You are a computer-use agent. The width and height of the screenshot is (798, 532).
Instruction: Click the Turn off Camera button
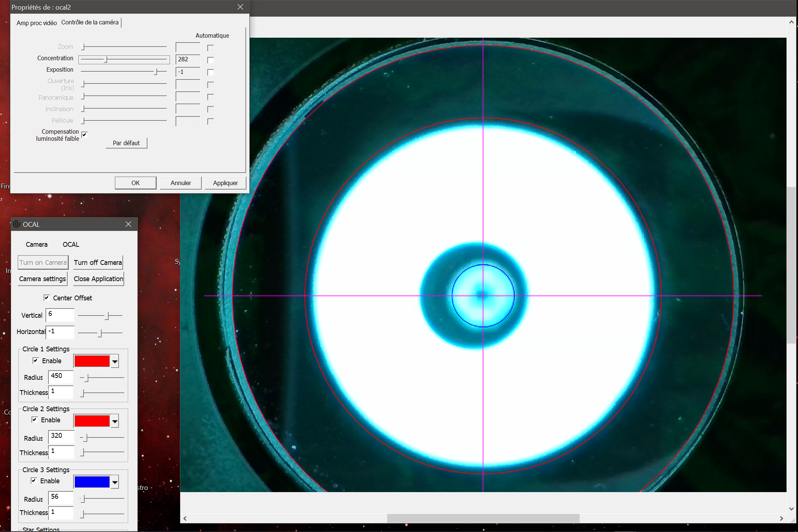98,263
